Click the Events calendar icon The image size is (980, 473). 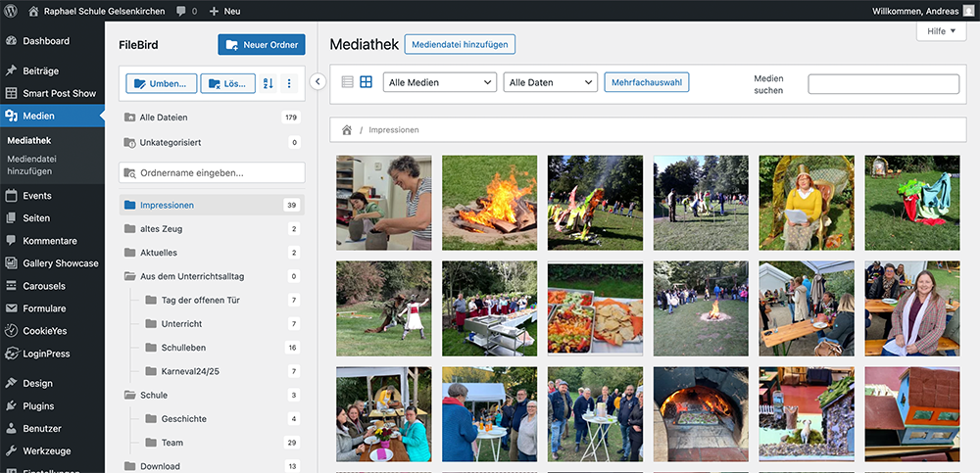(x=11, y=196)
